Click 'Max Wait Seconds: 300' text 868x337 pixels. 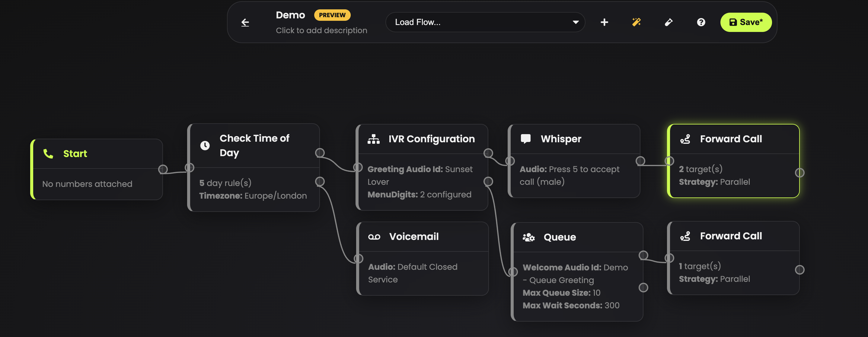[x=571, y=305]
